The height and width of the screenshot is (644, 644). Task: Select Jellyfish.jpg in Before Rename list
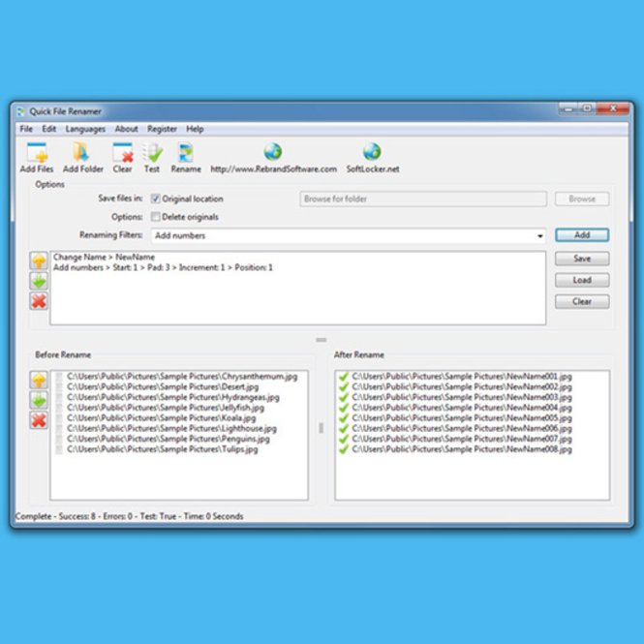click(x=166, y=408)
